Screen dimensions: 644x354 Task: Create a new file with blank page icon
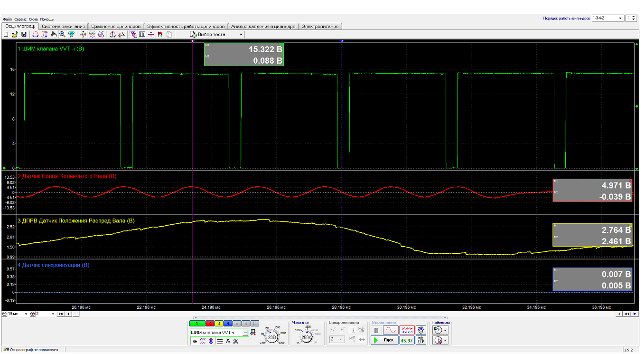coord(6,34)
